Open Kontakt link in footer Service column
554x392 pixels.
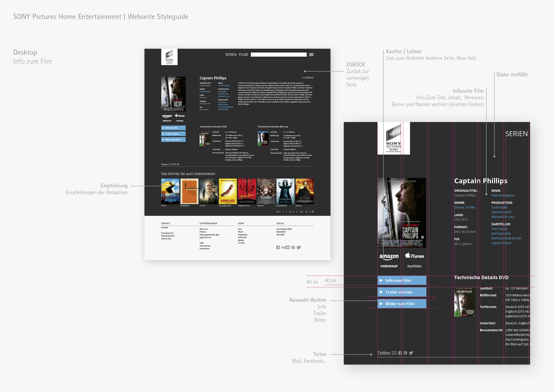pyautogui.click(x=165, y=228)
